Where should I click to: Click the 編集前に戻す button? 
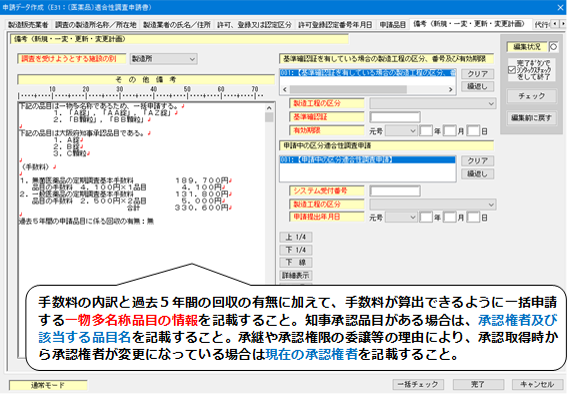(x=531, y=118)
